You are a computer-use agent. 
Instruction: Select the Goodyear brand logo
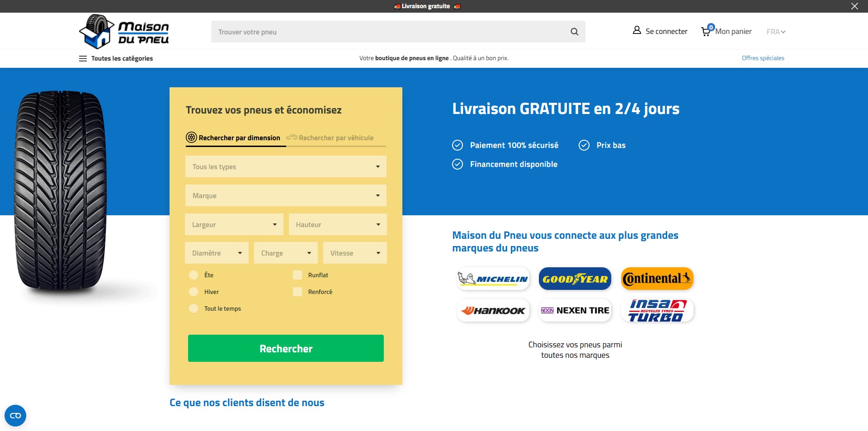click(x=575, y=279)
